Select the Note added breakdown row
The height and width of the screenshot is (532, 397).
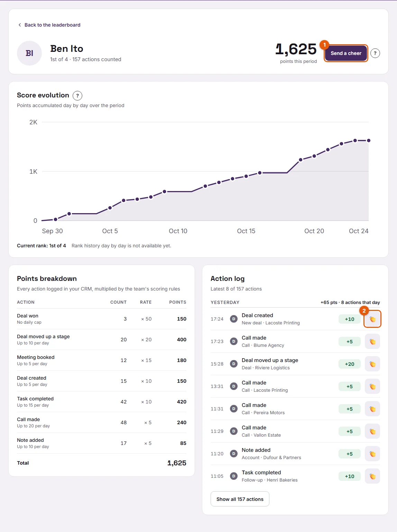pos(102,443)
